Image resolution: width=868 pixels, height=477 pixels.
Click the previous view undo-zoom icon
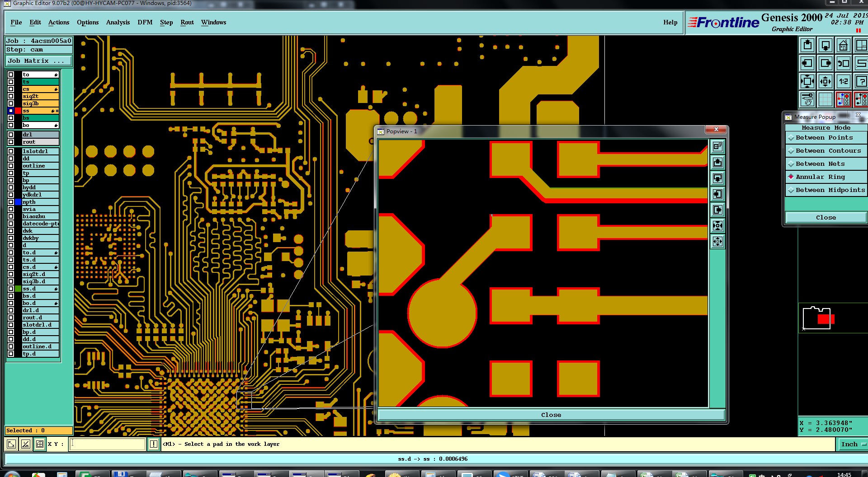coord(843,63)
